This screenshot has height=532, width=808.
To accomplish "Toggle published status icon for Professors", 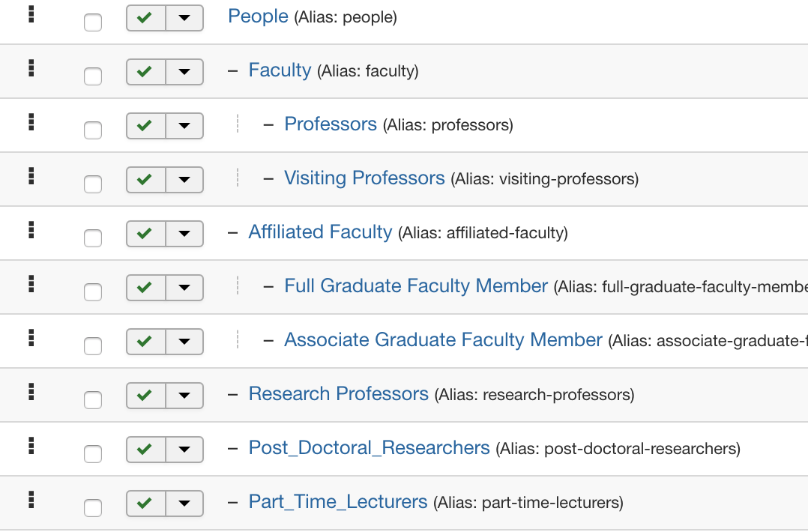I will tap(145, 126).
